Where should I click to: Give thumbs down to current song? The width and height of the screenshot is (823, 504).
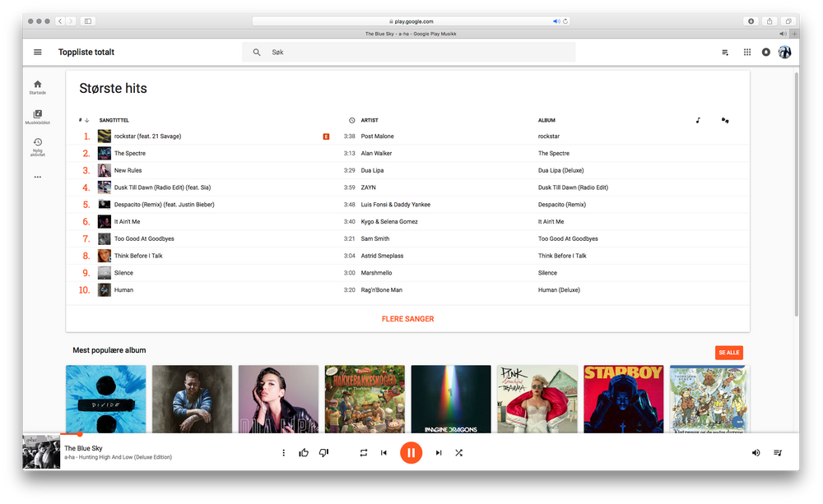click(323, 452)
